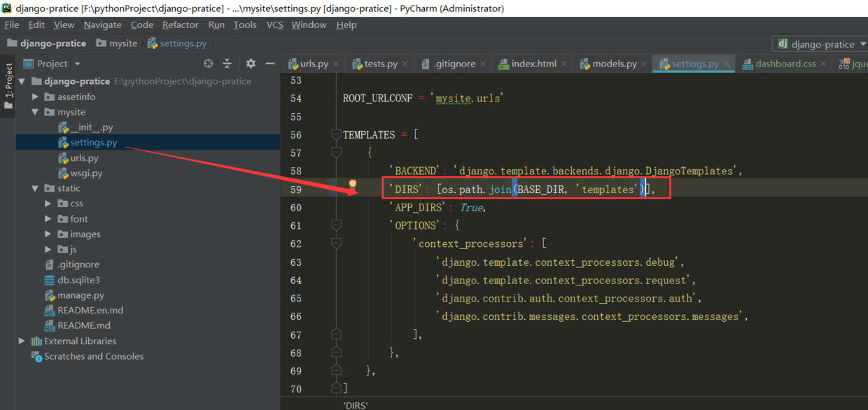The height and width of the screenshot is (410, 868).
Task: Click line number 63 in the gutter
Action: 295,262
